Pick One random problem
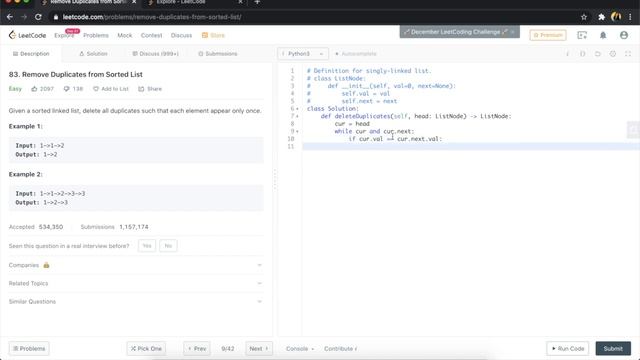640x360 pixels. [146, 349]
